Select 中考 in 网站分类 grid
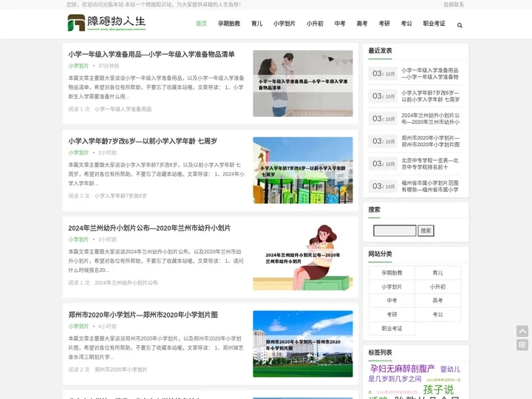Screen dimensions: 532x399 pyautogui.click(x=392, y=301)
